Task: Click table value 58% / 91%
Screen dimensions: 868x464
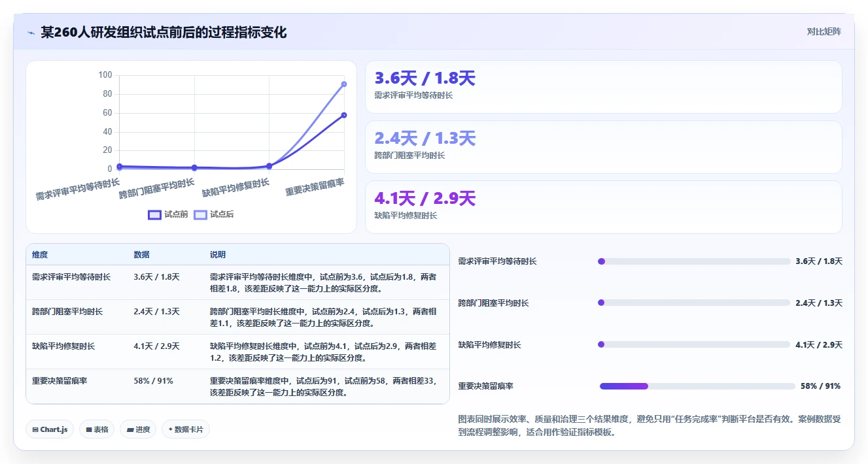Action: (153, 381)
